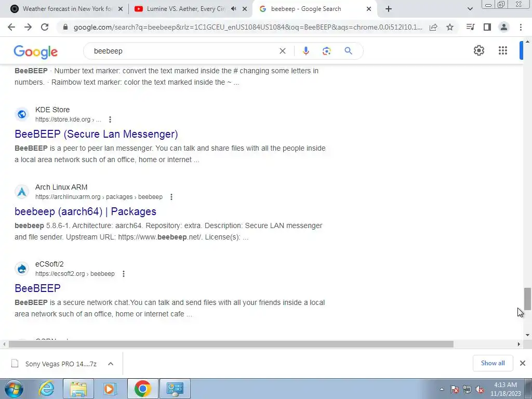Screen dimensions: 532x399
Task: Open Google apps grid
Action: (x=503, y=50)
